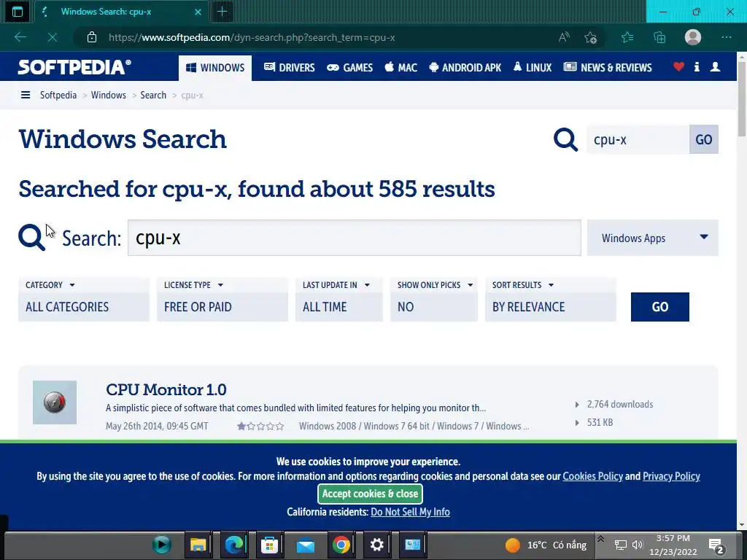747x560 pixels.
Task: Open the CPU Monitor 1.0 result
Action: (166, 389)
